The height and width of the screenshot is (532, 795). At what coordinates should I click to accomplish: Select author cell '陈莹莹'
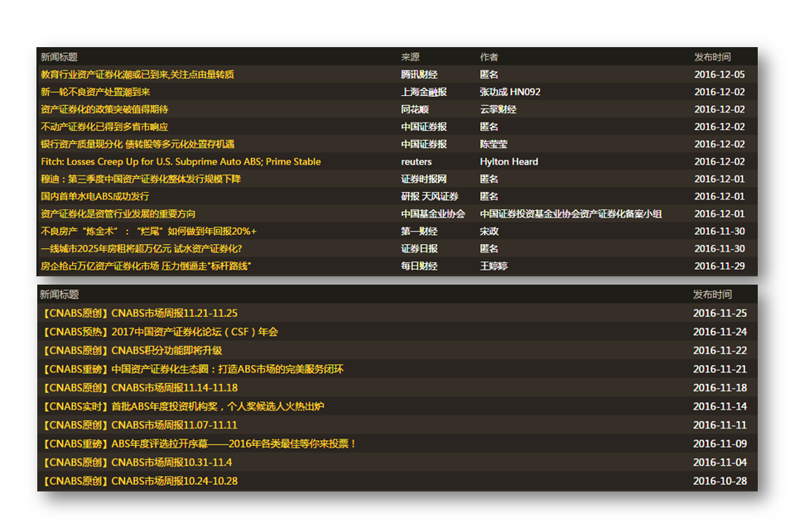[494, 145]
